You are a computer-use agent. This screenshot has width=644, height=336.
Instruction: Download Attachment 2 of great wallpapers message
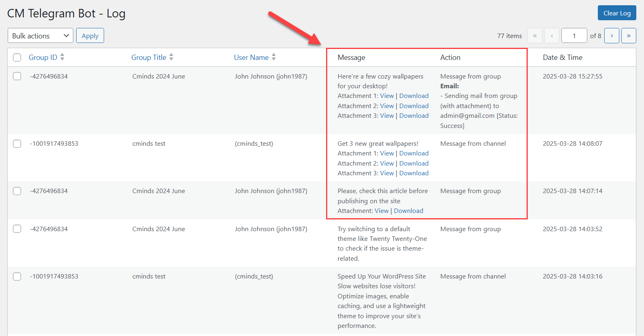click(x=414, y=164)
